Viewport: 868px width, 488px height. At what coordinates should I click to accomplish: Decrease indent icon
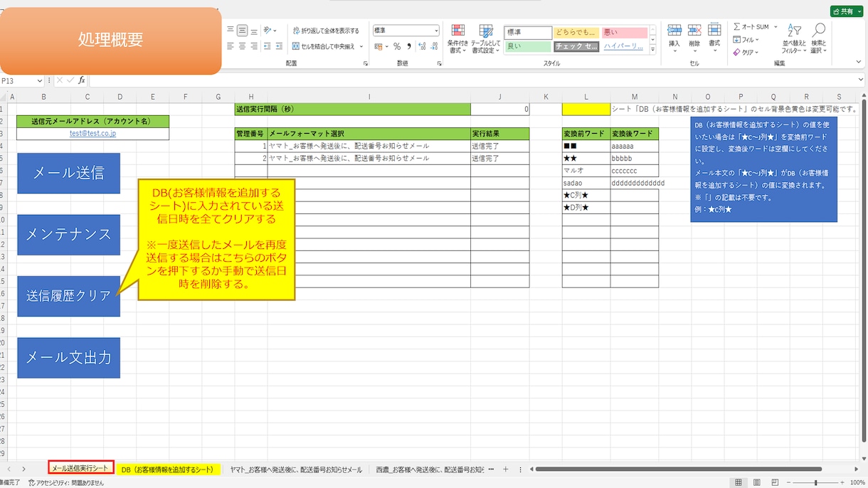tap(268, 46)
